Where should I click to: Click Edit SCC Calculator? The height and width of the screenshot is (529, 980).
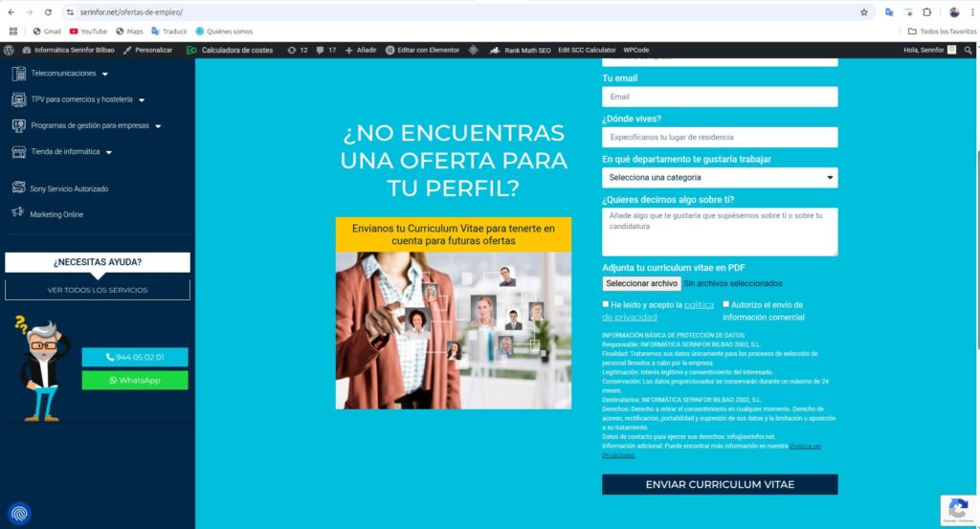(587, 50)
